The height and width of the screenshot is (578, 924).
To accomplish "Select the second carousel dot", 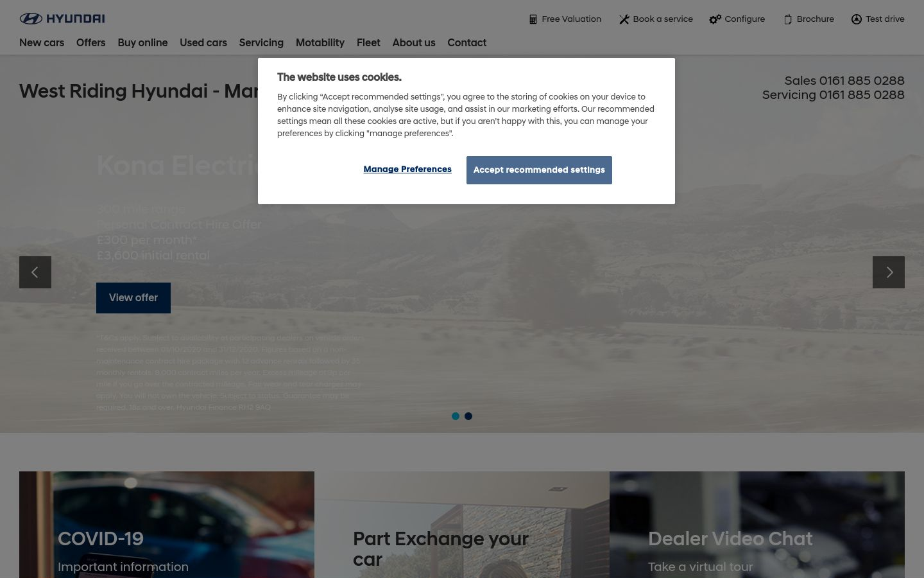I will 468,416.
